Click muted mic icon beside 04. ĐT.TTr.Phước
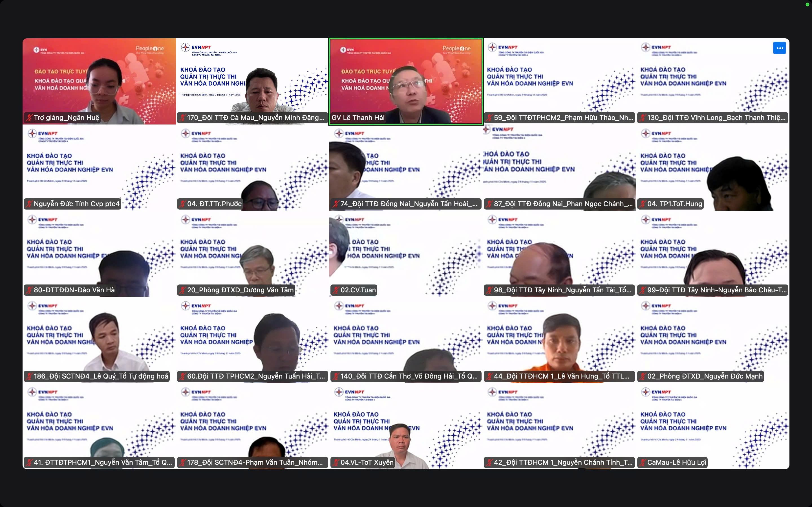This screenshot has width=812, height=507. point(182,204)
